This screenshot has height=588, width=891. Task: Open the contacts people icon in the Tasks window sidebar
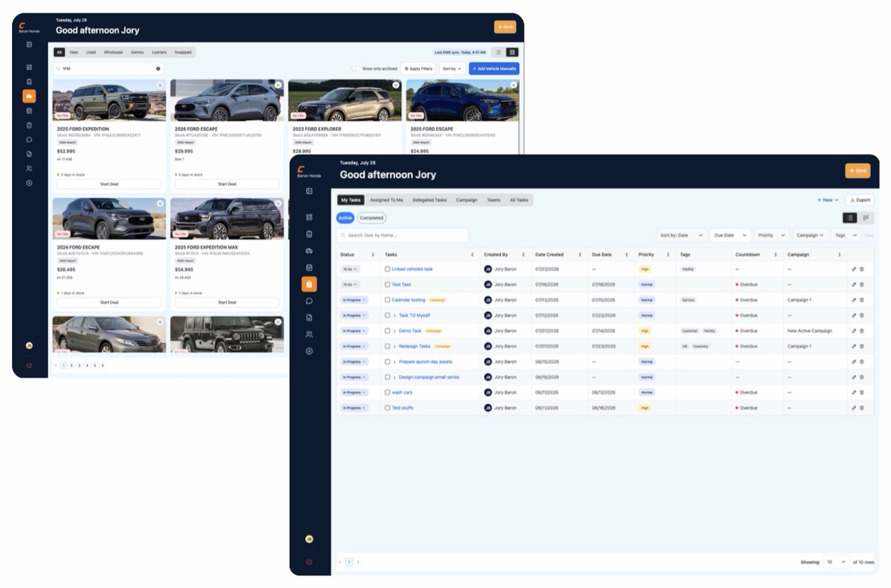(309, 334)
